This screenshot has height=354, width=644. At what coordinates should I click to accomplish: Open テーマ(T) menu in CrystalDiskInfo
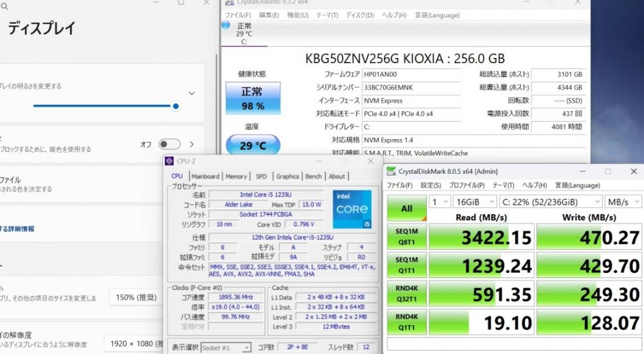pos(327,15)
